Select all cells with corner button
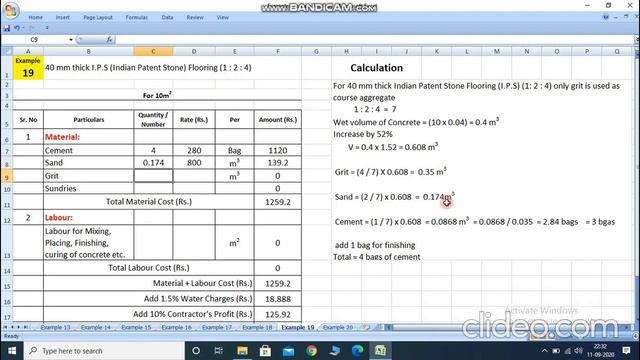Viewport: 640px width, 360px height. tap(7, 51)
